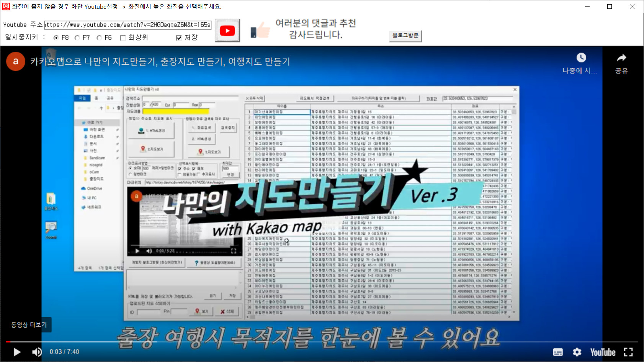Click the 동영상 더보기 button
Viewport: 644px width, 362px height.
pyautogui.click(x=29, y=325)
